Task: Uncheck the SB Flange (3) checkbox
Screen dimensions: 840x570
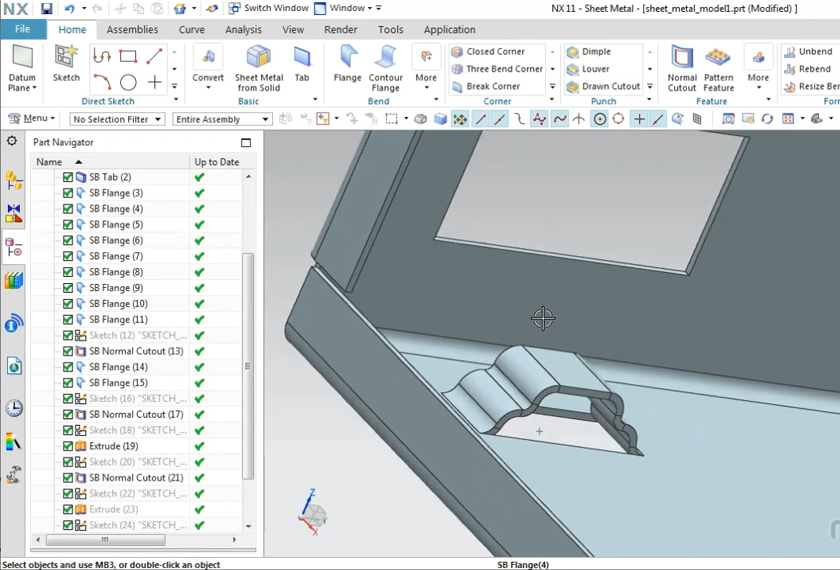Action: coord(68,193)
